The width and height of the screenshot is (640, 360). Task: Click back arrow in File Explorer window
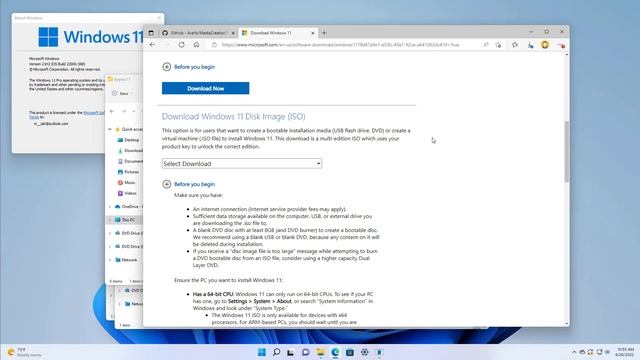click(x=112, y=111)
